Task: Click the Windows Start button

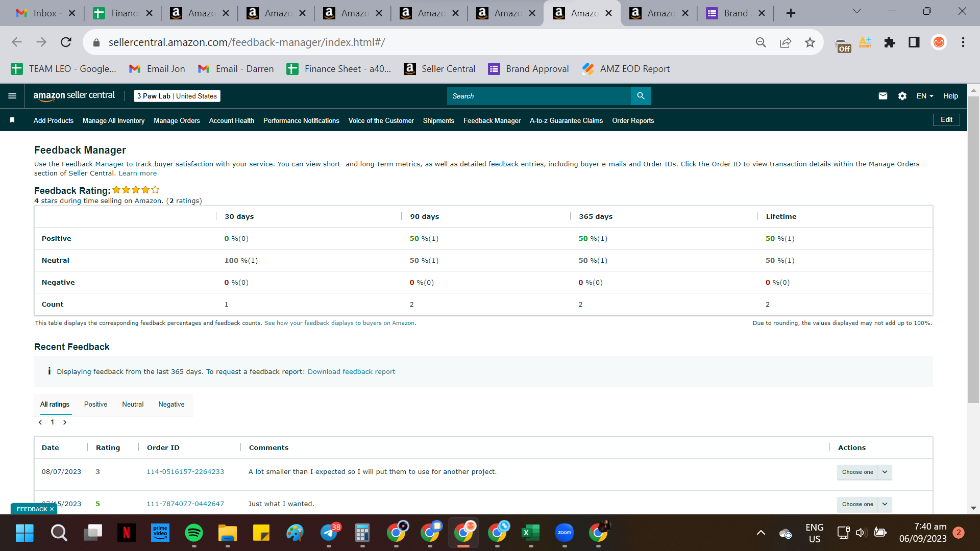Action: [x=24, y=533]
